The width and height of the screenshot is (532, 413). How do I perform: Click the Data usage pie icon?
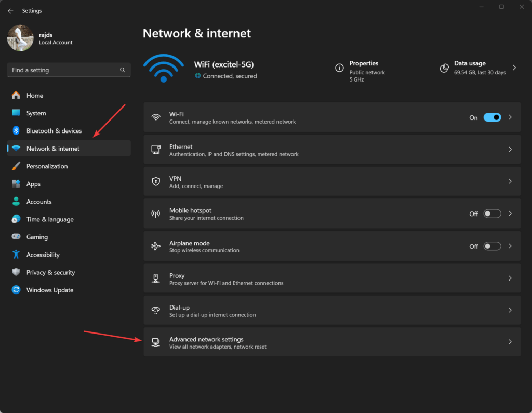[x=444, y=68]
